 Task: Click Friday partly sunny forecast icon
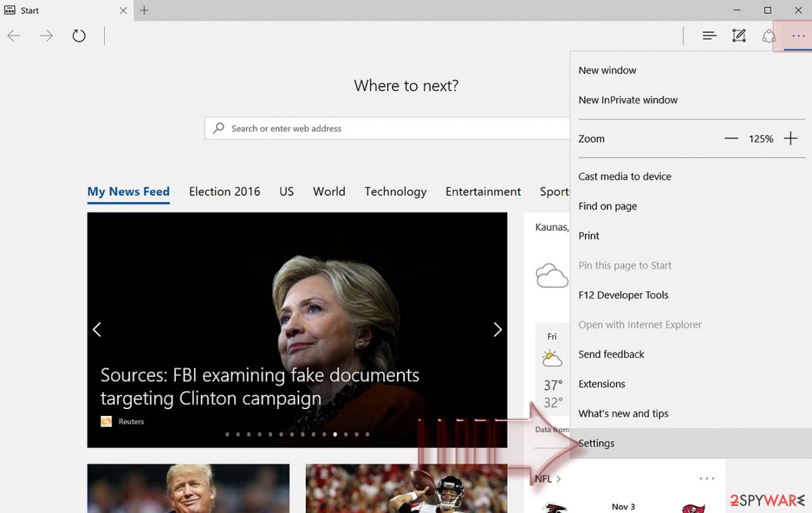point(552,359)
